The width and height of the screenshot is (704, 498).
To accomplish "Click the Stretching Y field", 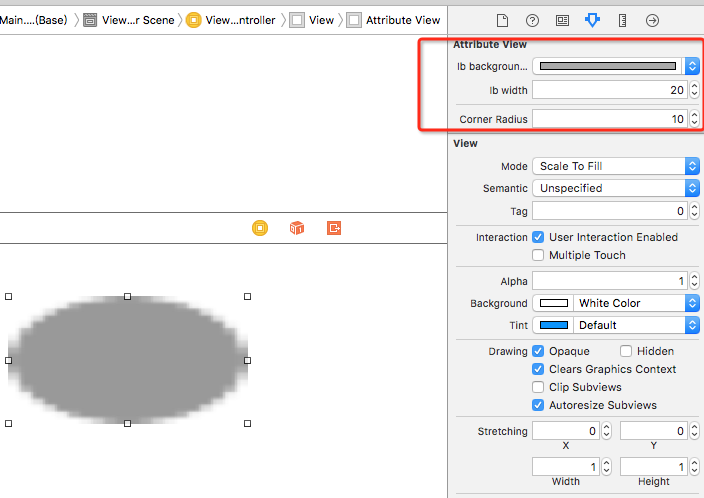I will click(x=654, y=431).
